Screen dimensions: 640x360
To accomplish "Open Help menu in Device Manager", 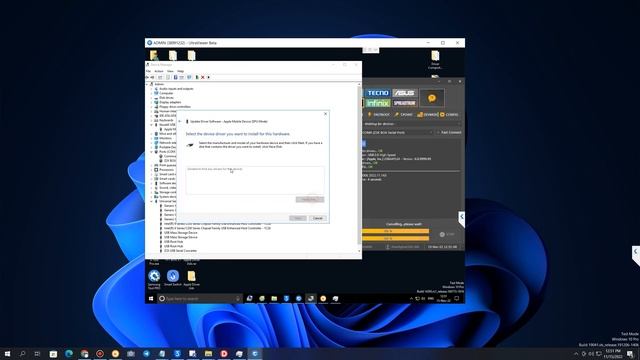I will (180, 71).
